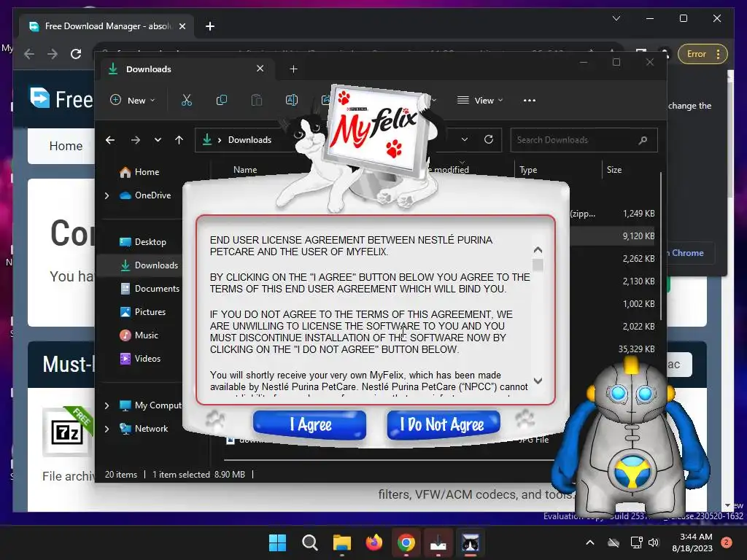This screenshot has width=747, height=560.
Task: Open the View dropdown in File Explorer
Action: (x=480, y=101)
